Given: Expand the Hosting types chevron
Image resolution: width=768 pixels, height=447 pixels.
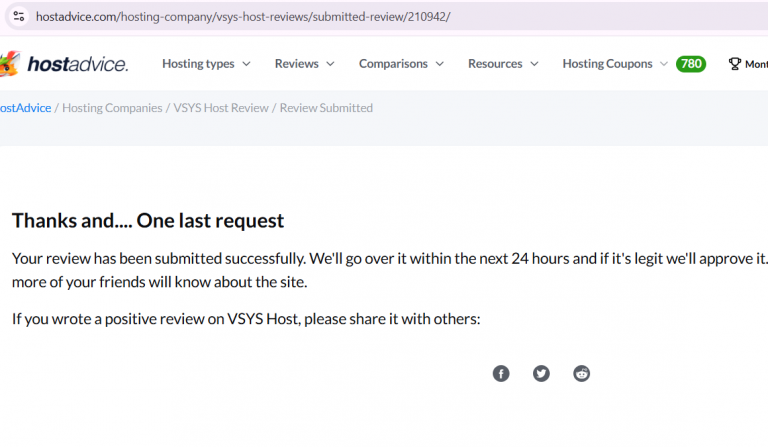Looking at the screenshot, I should 246,64.
